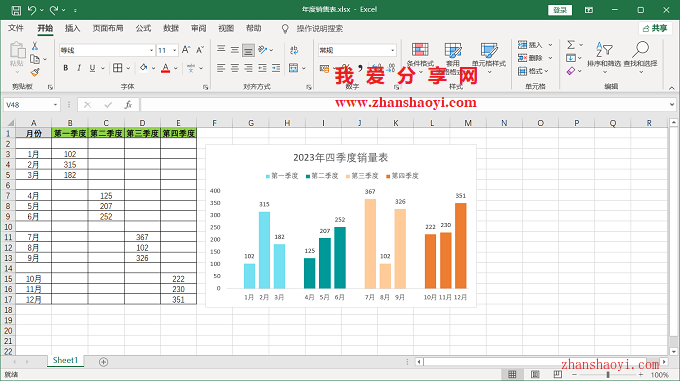Switch to the Insert ribbon tab

72,28
